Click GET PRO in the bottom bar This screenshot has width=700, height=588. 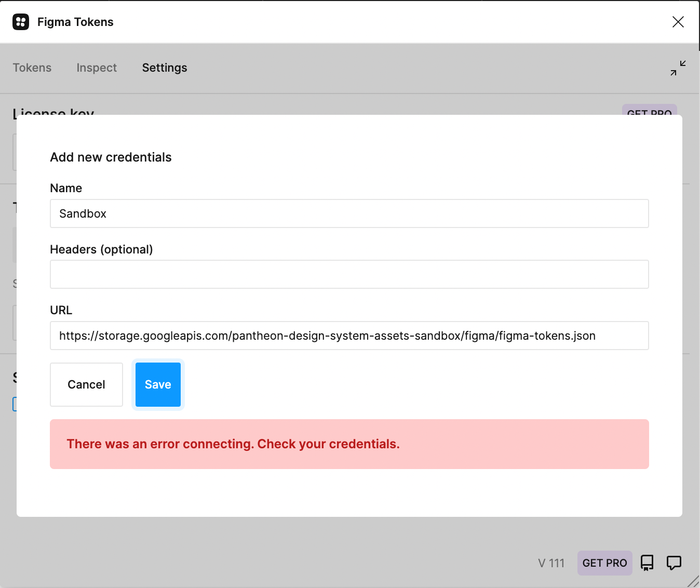coord(604,563)
